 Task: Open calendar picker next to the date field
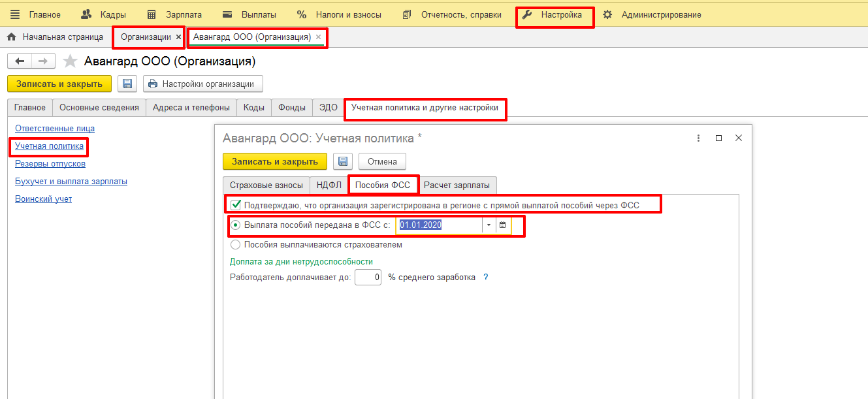[x=502, y=225]
